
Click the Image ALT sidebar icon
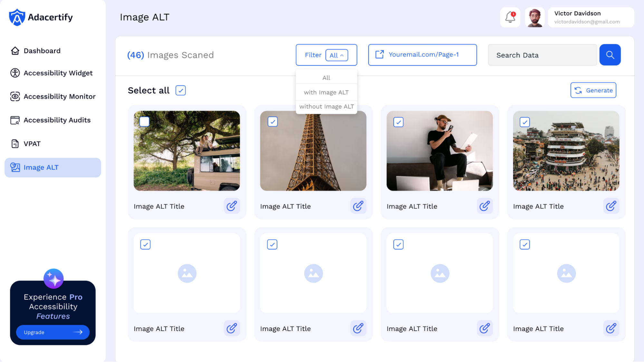click(x=15, y=167)
